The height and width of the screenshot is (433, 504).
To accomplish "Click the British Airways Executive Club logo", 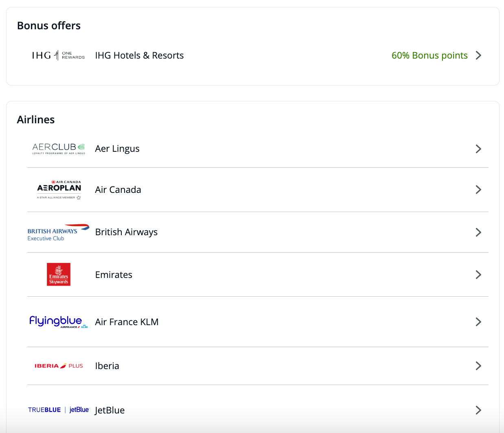I will [x=58, y=232].
